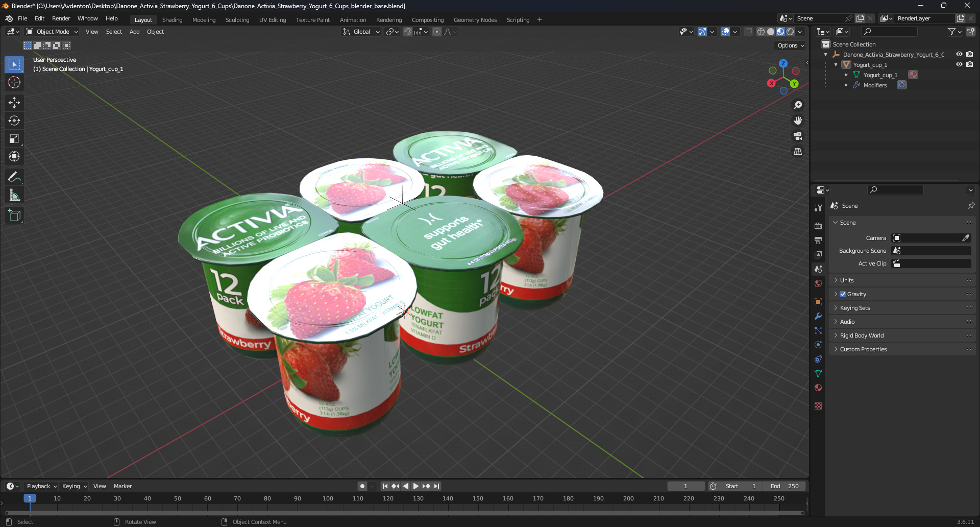Toggle camera view icon in viewport
This screenshot has height=527, width=980.
pyautogui.click(x=798, y=136)
